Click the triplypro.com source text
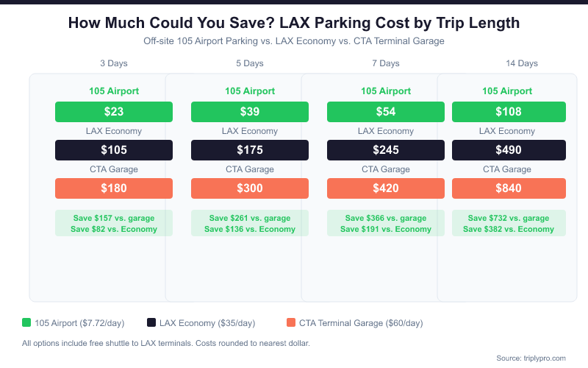Viewport: 588px width, 368px height. (x=531, y=358)
